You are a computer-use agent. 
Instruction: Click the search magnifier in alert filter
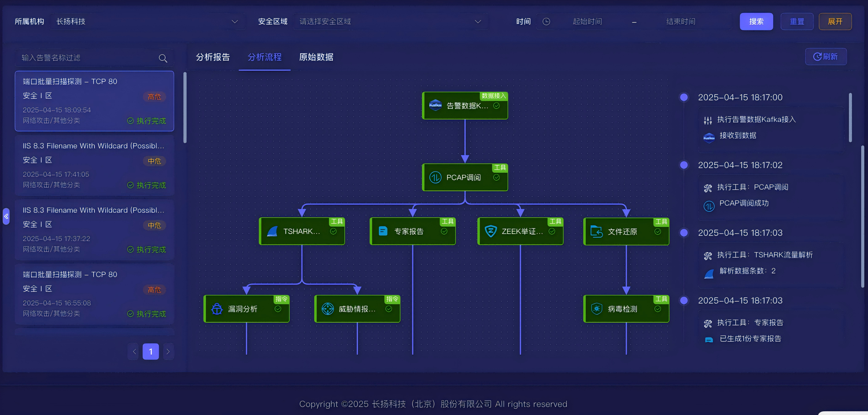pyautogui.click(x=163, y=58)
